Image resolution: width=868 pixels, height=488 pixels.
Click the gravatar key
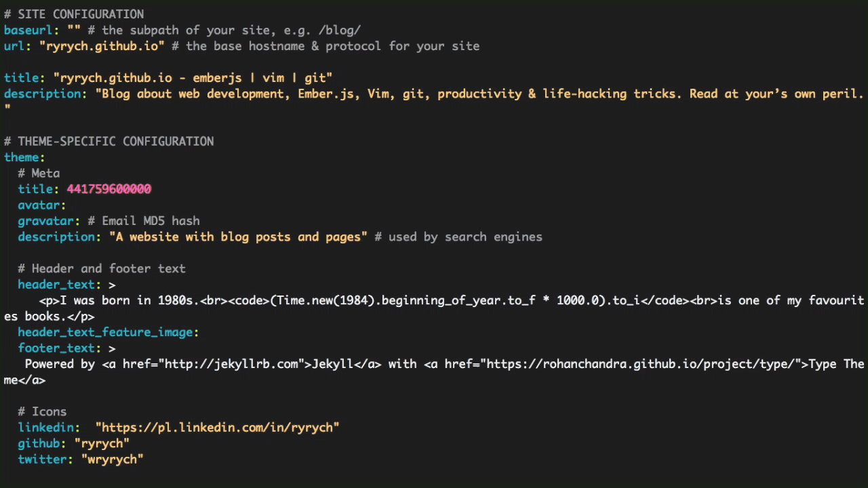pos(45,221)
